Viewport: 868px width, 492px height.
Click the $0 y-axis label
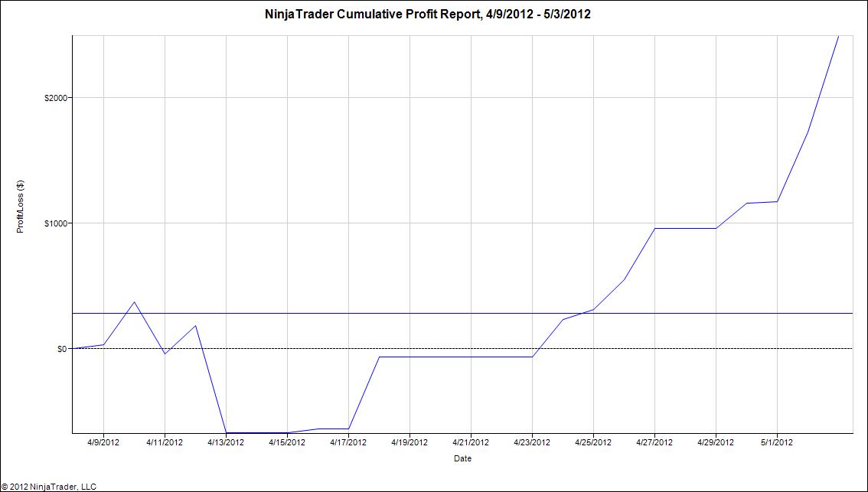point(60,349)
